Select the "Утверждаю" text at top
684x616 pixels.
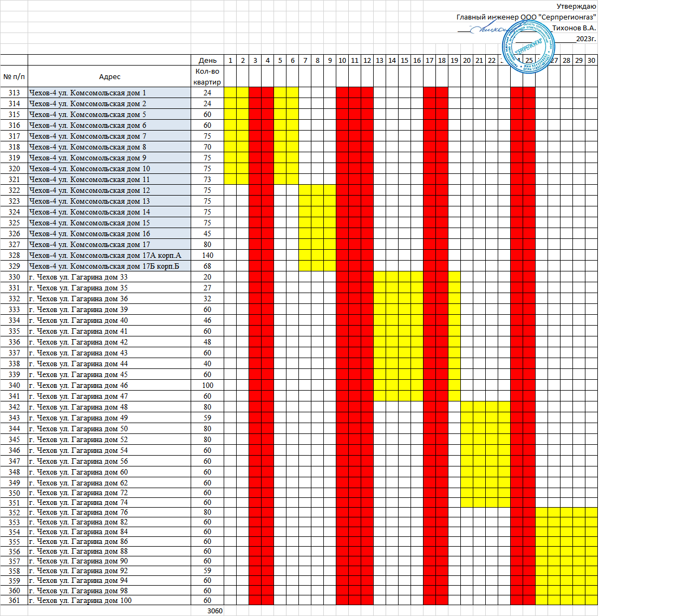coord(576,7)
